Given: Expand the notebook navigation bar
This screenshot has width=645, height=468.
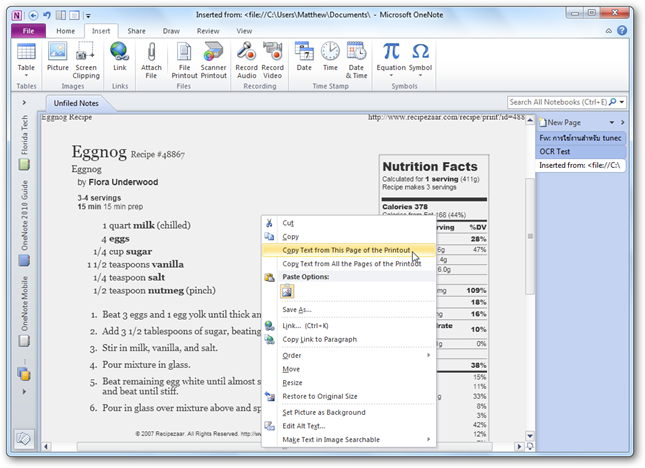Looking at the screenshot, I should point(24,102).
